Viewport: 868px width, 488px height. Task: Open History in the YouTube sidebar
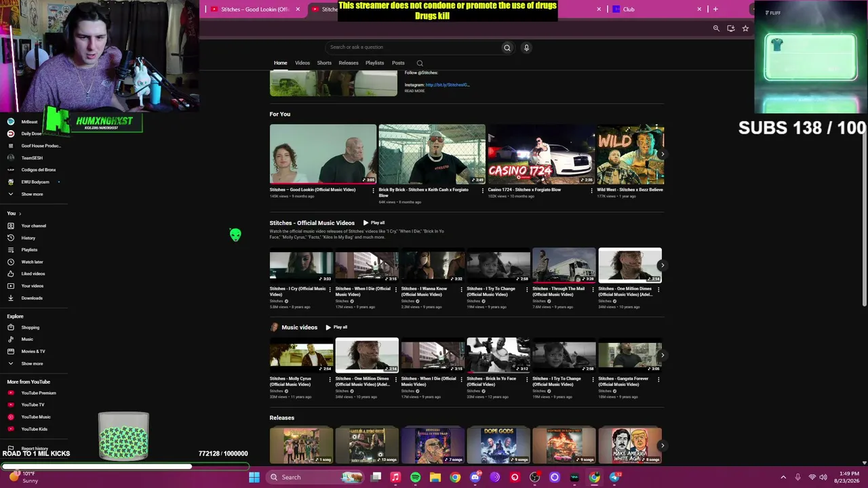point(28,238)
